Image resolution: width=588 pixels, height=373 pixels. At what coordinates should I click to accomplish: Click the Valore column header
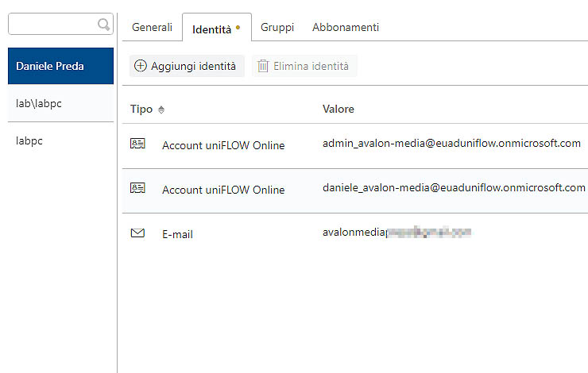click(338, 109)
